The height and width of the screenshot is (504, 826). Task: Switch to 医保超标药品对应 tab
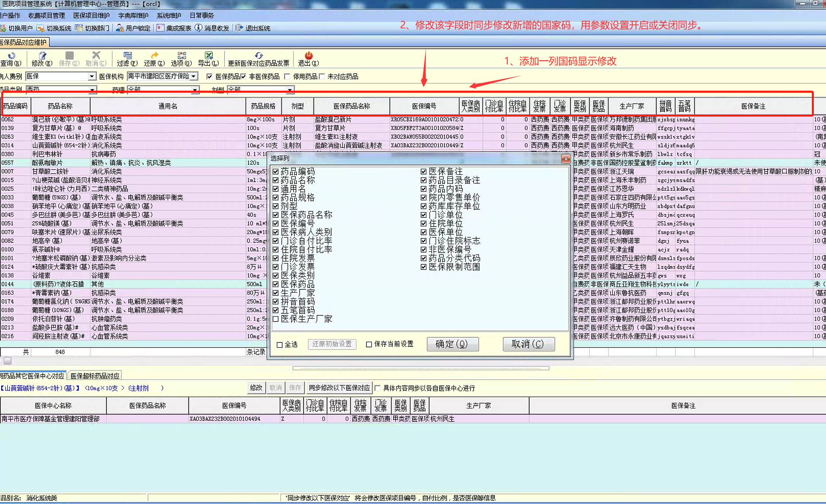coord(95,376)
